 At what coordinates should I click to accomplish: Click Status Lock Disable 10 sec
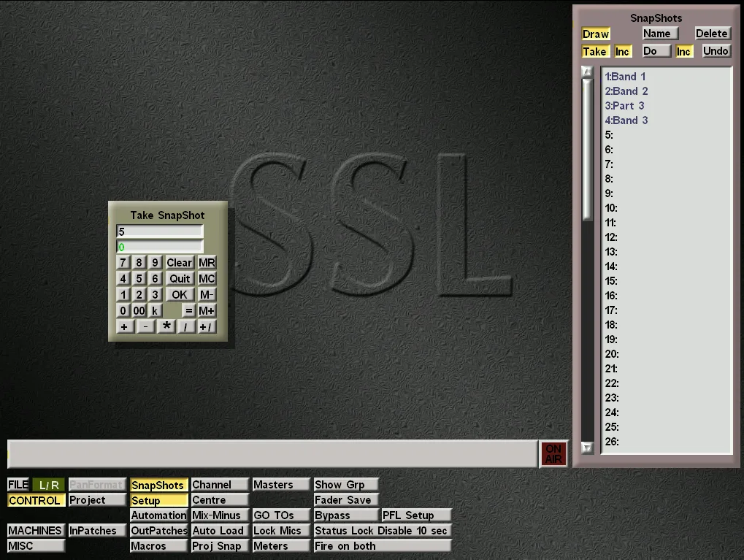tap(382, 531)
